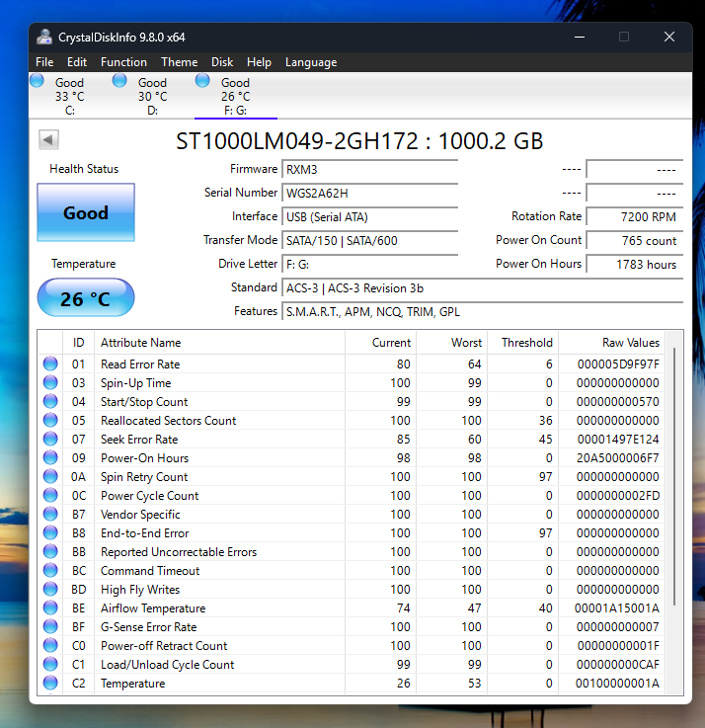Click status orb for End-to-End Error
The height and width of the screenshot is (728, 705).
(50, 533)
